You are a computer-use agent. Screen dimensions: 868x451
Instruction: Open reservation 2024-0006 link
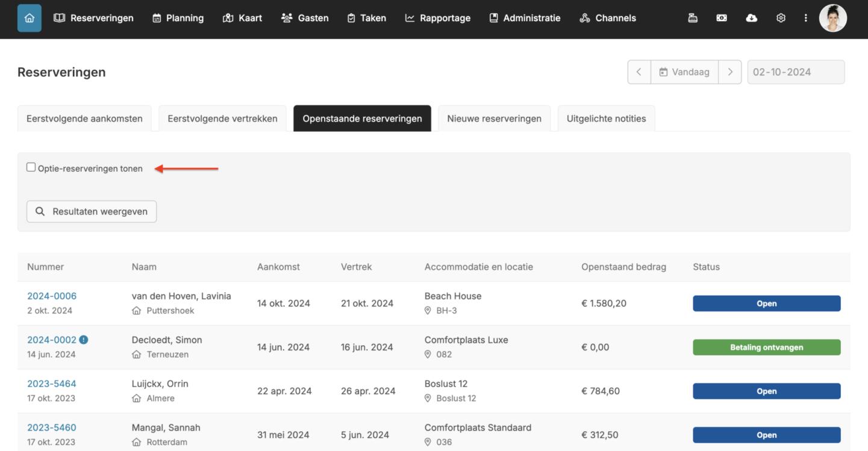tap(52, 296)
